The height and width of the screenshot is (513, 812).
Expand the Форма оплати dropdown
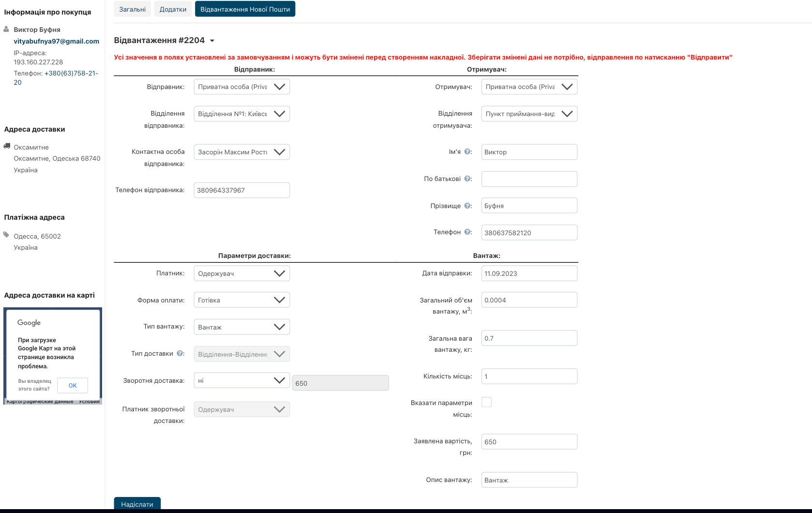[x=241, y=300]
